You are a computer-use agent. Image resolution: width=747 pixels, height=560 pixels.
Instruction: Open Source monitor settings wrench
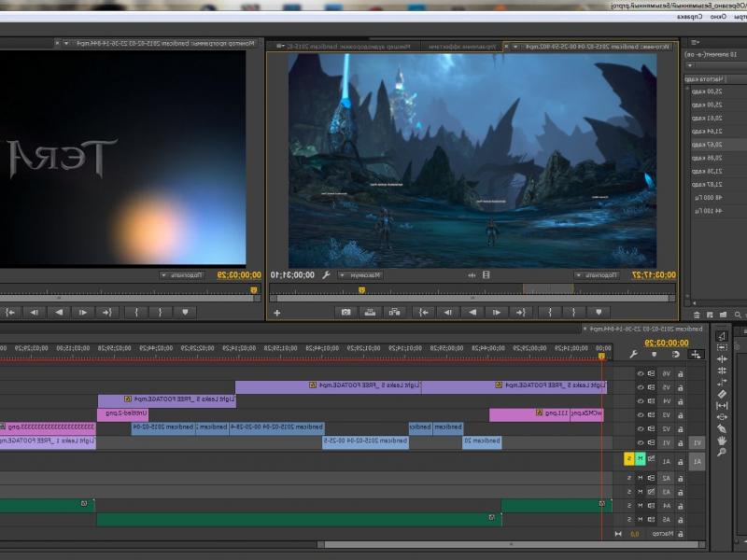coord(326,274)
